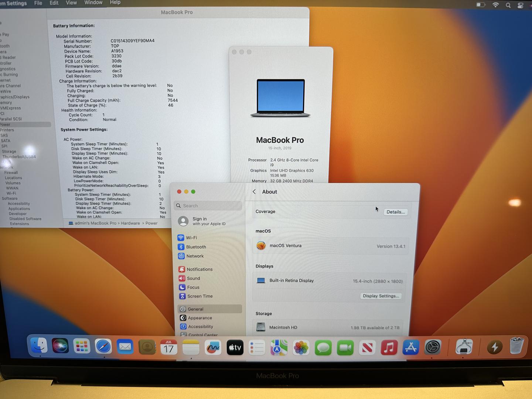Open Freeform app in the Dock
Viewport: 532px width, 399px height.
coord(213,348)
